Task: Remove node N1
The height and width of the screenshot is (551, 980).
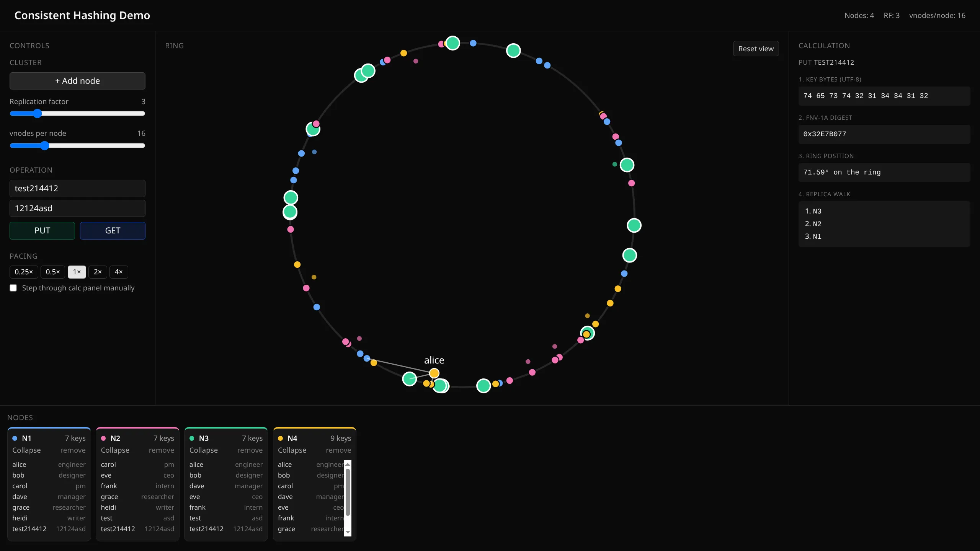Action: point(73,450)
